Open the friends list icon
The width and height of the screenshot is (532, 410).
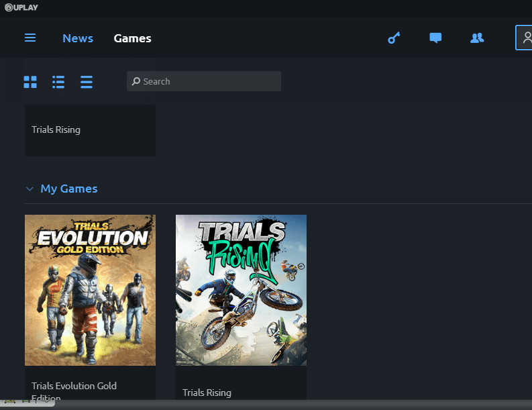point(477,38)
